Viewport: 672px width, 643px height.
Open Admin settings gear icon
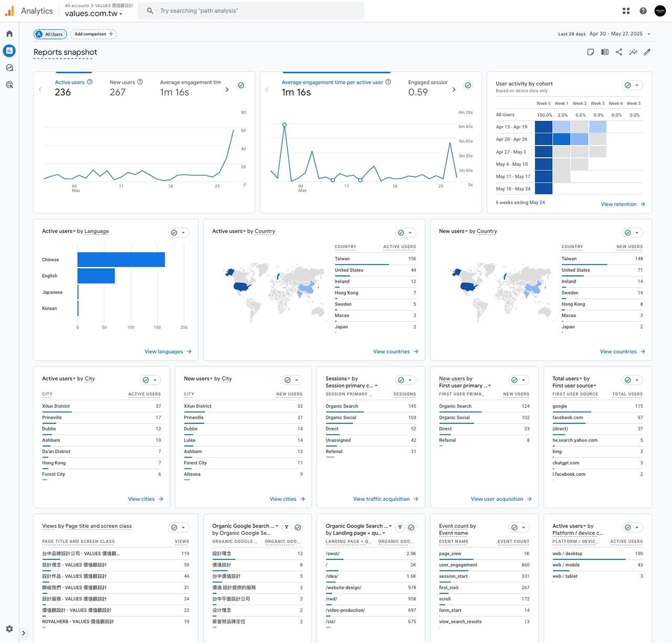[x=9, y=629]
